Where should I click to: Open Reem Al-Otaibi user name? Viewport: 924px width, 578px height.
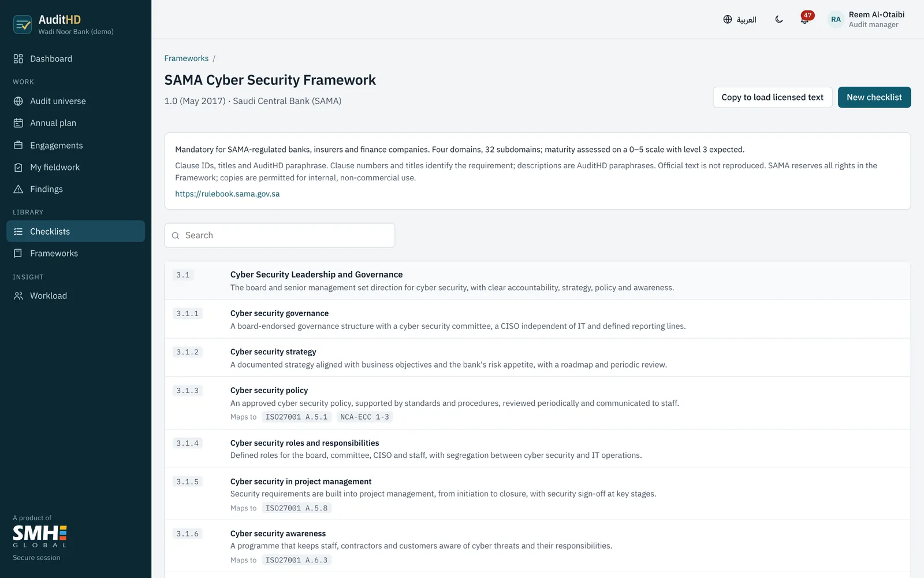877,15
